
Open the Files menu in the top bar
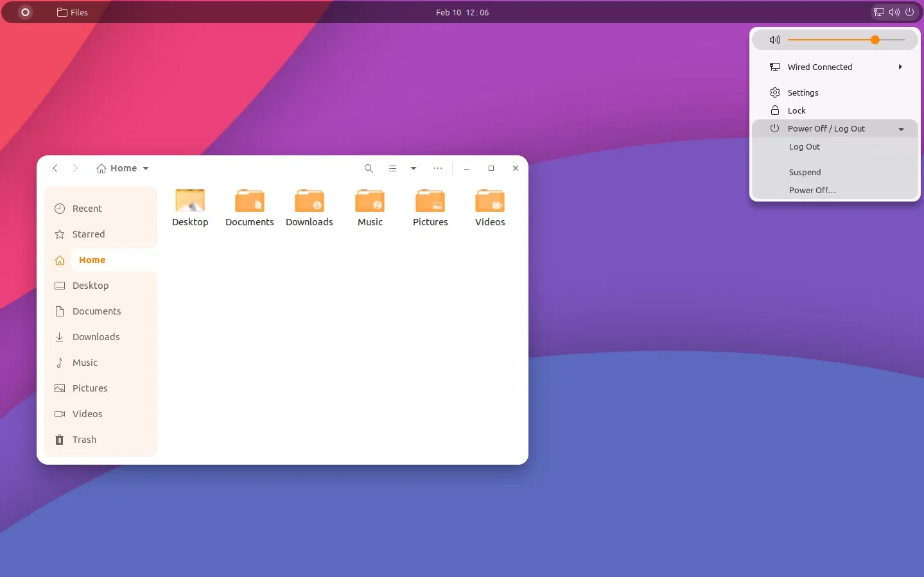click(x=72, y=12)
